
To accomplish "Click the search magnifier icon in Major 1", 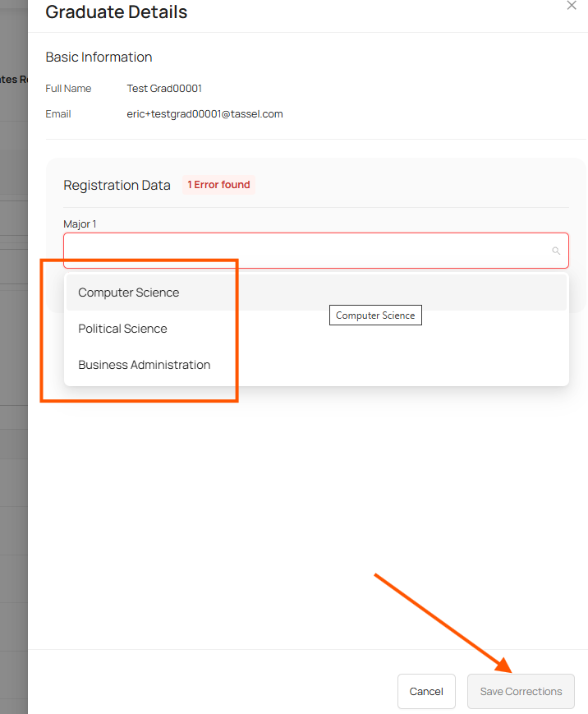I will pyautogui.click(x=555, y=251).
